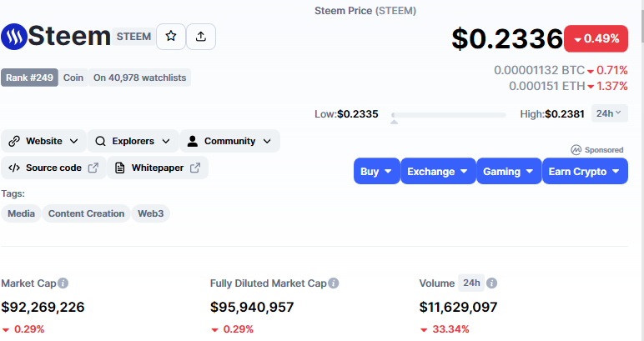The width and height of the screenshot is (644, 341).
Task: Click the Volume info icon
Action: [x=492, y=283]
